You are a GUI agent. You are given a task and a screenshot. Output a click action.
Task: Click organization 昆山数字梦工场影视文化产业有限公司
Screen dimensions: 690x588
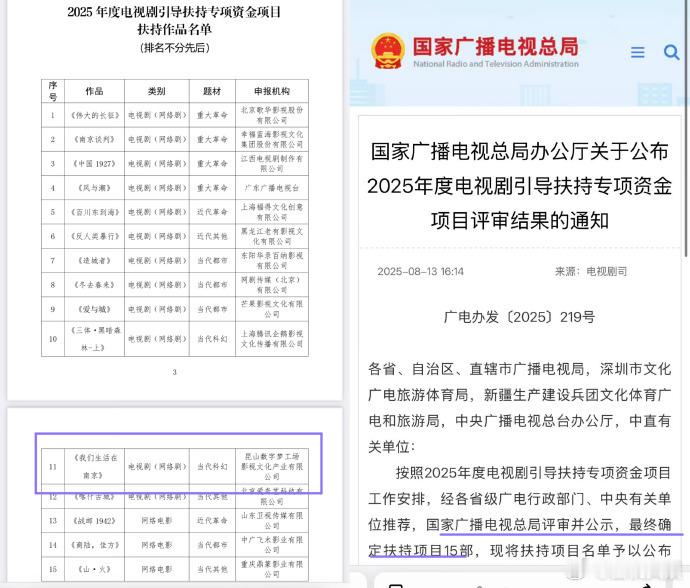(x=272, y=467)
